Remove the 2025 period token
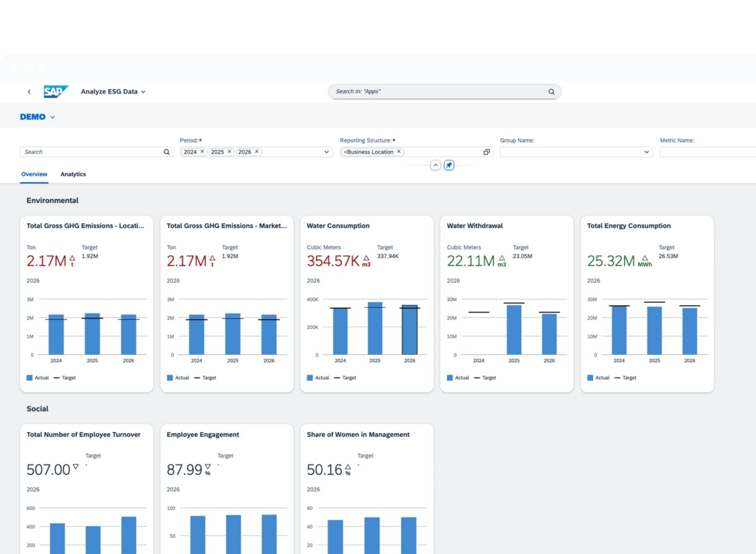This screenshot has width=756, height=554. point(229,152)
